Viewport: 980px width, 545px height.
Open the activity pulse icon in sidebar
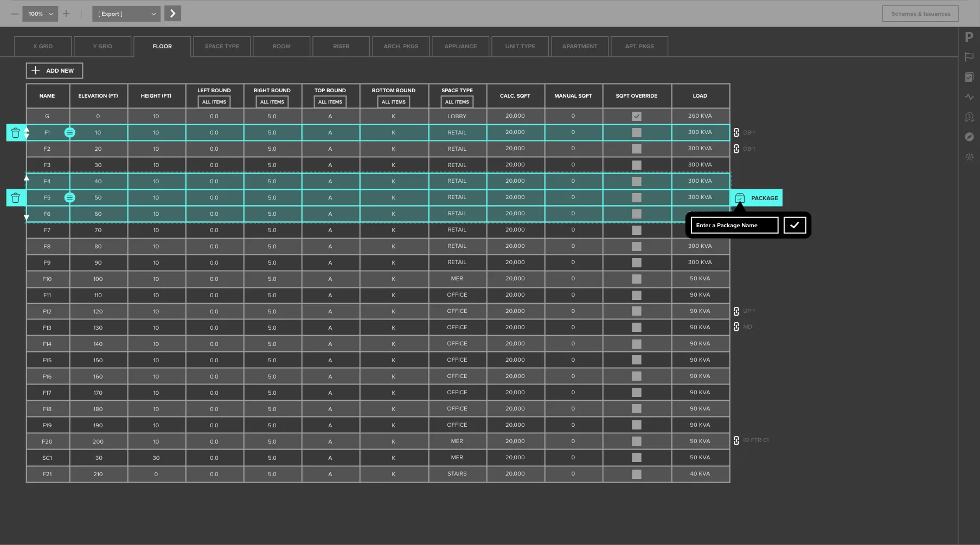(969, 97)
